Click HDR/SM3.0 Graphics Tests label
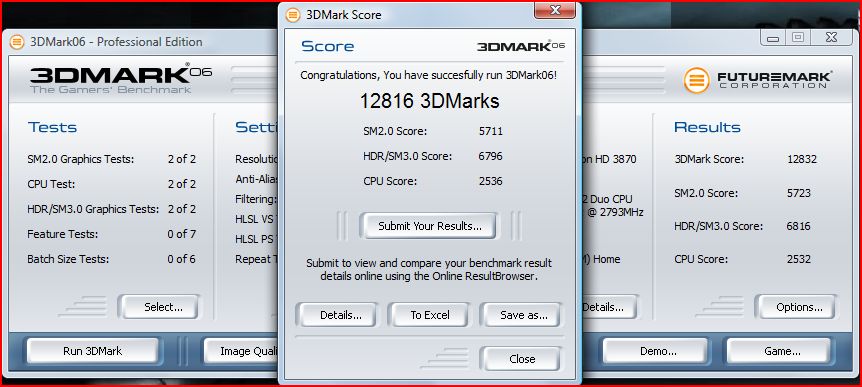 (x=93, y=209)
